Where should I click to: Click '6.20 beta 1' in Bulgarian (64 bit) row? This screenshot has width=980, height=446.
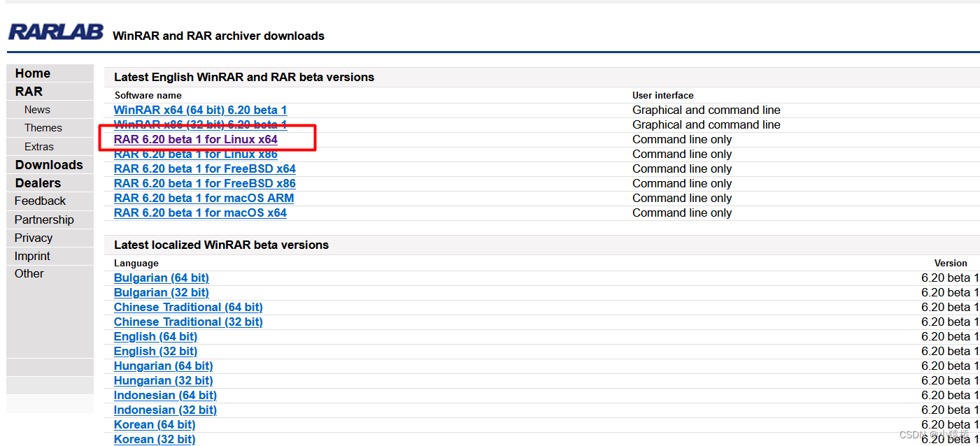tap(950, 278)
